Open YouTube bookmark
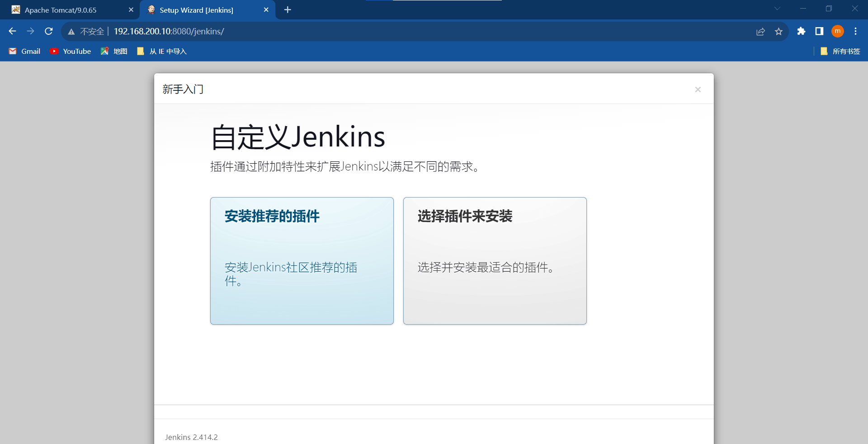Viewport: 868px width, 444px height. pos(71,52)
